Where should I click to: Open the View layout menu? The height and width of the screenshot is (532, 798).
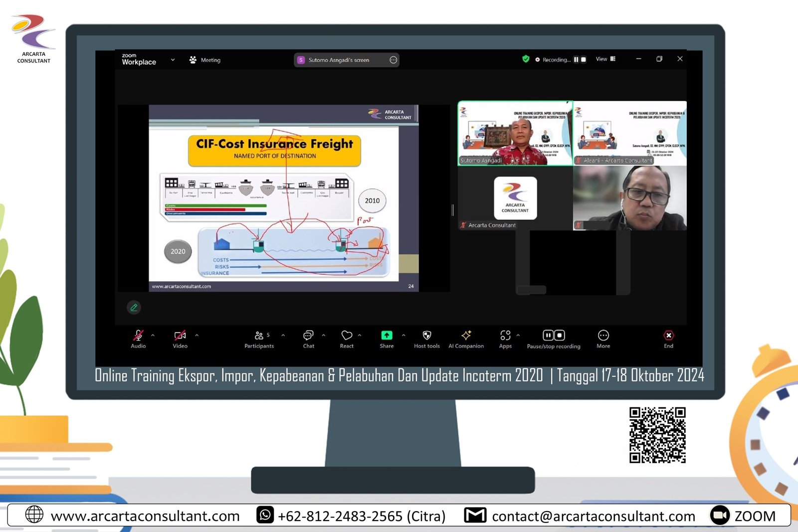[x=605, y=59]
